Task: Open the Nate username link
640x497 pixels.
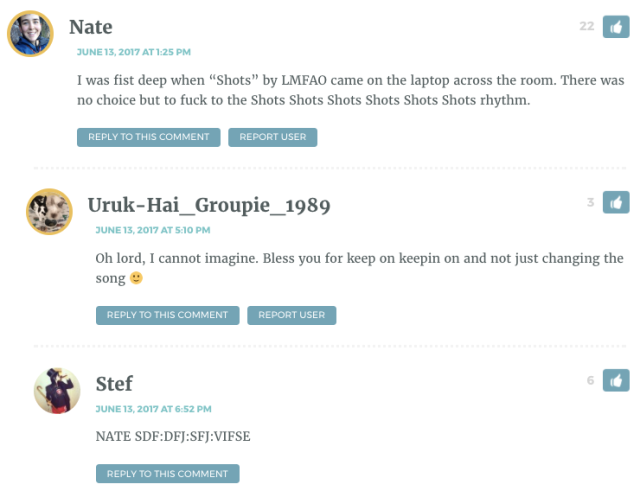Action: pyautogui.click(x=91, y=27)
